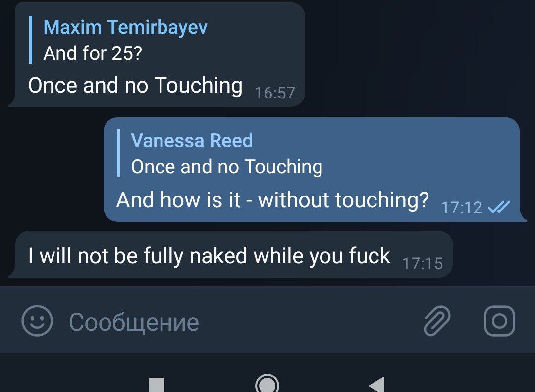Image resolution: width=535 pixels, height=392 pixels.
Task: Click the 16:57 timestamp
Action: [x=274, y=93]
